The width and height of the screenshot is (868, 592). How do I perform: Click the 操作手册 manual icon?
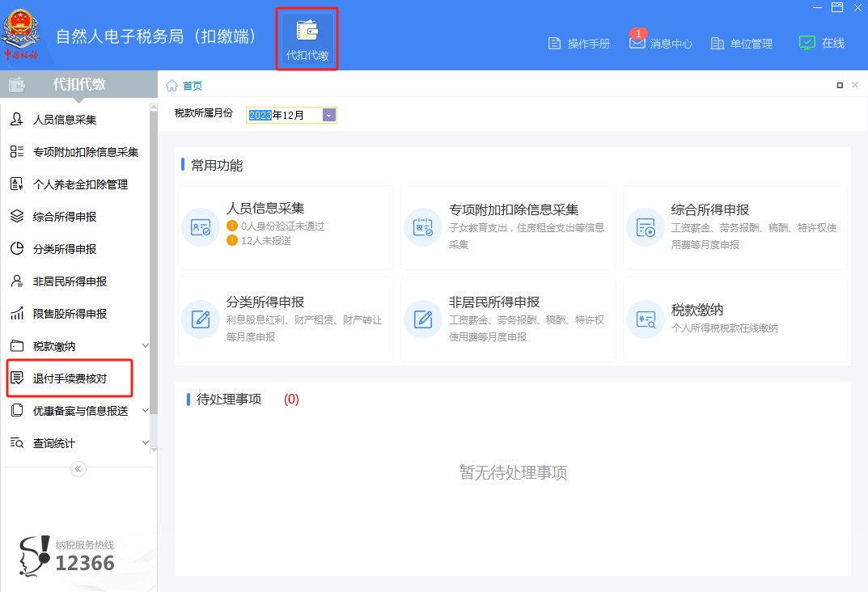pos(554,43)
